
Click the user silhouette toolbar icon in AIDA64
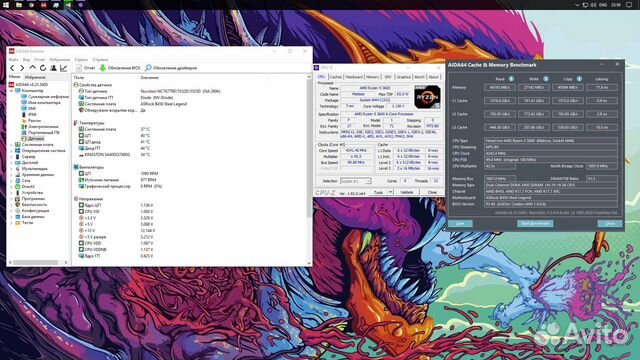point(53,68)
